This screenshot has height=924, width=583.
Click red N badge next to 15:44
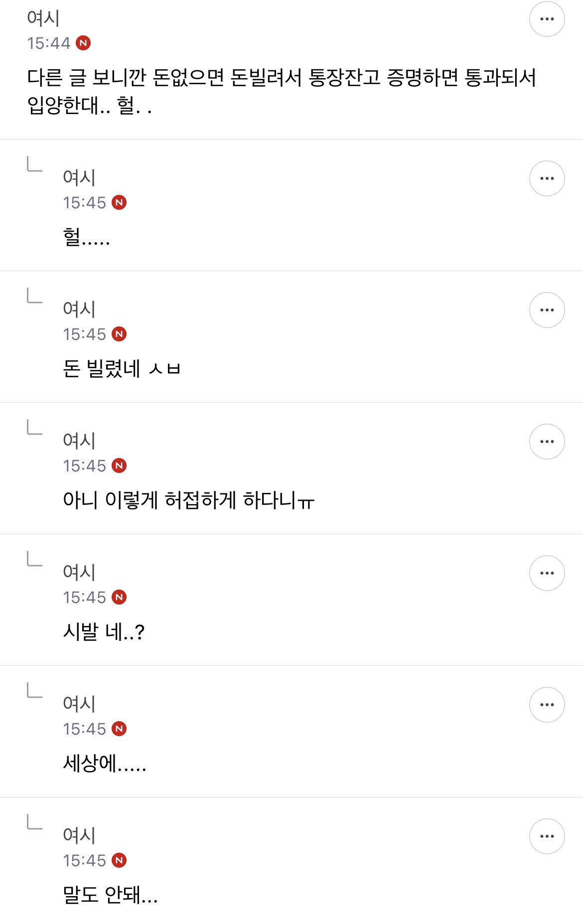[83, 43]
